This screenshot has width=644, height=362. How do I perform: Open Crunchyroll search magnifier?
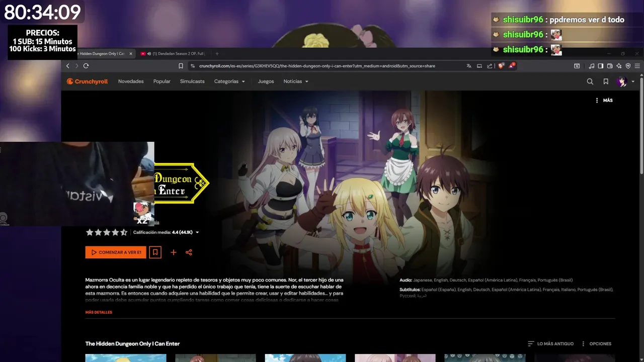click(x=590, y=81)
